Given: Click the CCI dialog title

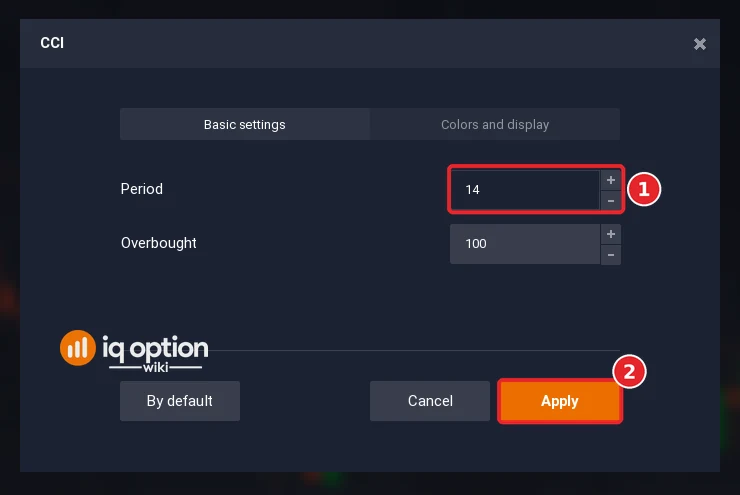Looking at the screenshot, I should coord(52,43).
